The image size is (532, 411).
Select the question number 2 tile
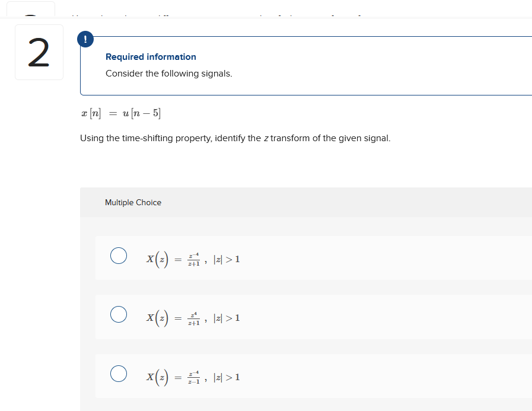[39, 52]
